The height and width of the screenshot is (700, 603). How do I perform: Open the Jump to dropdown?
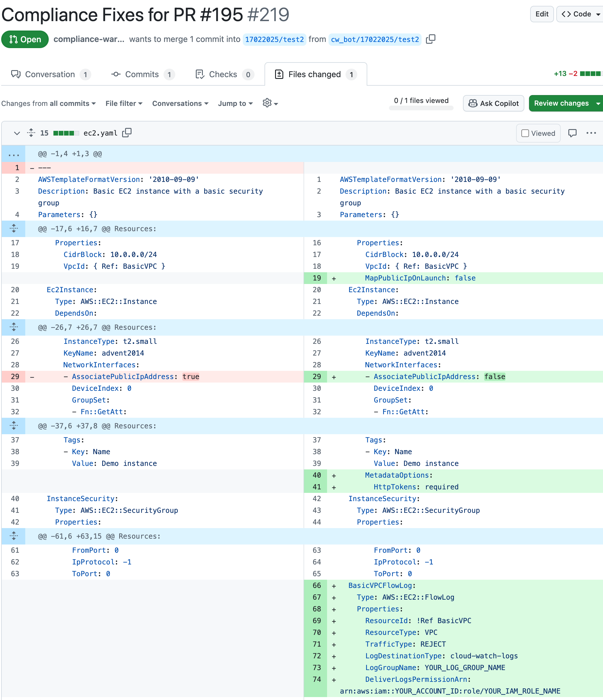(235, 103)
